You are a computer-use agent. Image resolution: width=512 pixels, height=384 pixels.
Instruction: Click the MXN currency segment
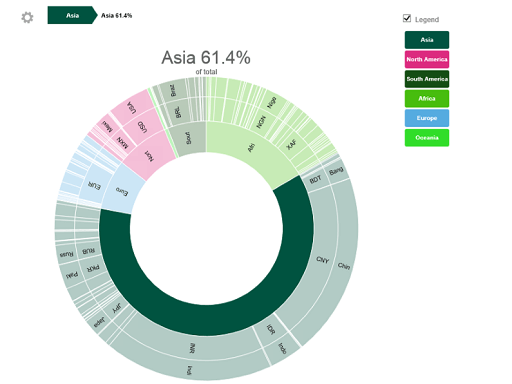pos(122,143)
